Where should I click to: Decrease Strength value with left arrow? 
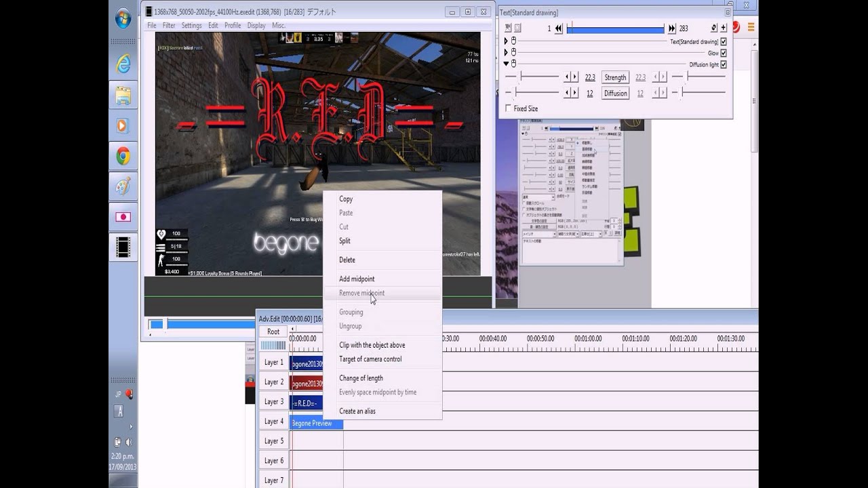pos(568,77)
